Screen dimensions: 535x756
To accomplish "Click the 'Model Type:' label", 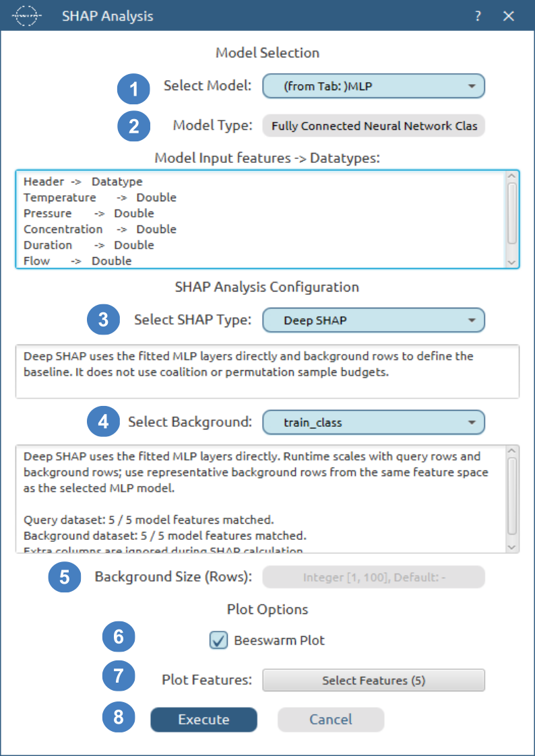I will coord(213,126).
